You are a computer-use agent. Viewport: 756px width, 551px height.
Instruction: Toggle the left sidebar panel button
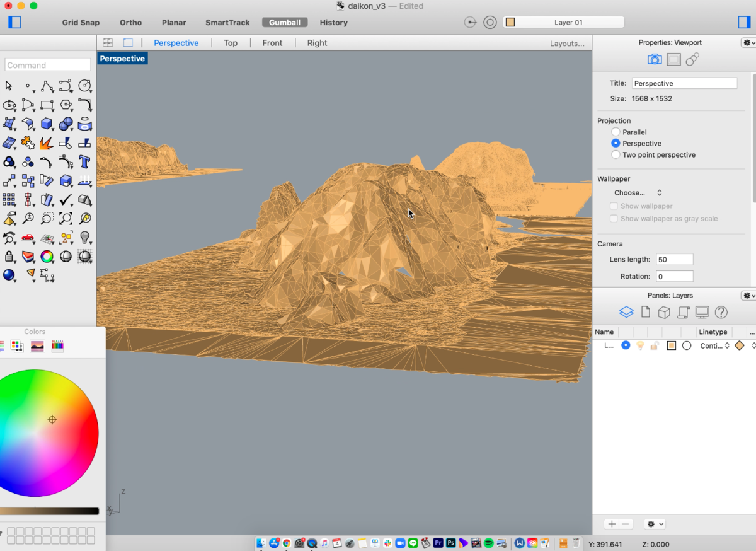pos(14,22)
